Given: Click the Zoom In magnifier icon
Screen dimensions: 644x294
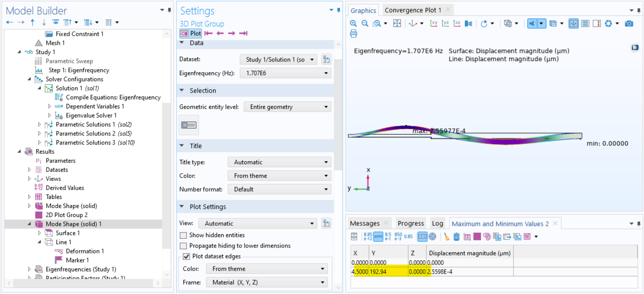Looking at the screenshot, I should (353, 23).
